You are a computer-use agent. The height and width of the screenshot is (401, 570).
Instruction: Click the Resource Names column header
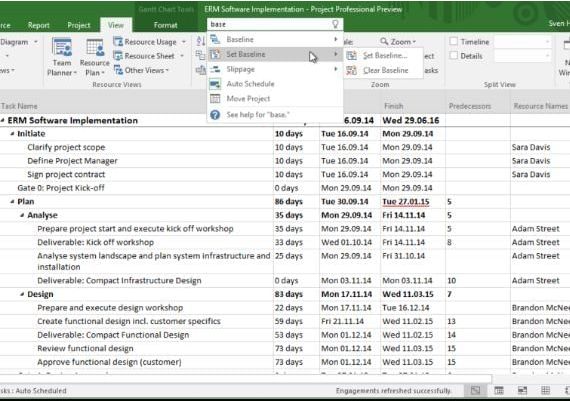pyautogui.click(x=541, y=106)
